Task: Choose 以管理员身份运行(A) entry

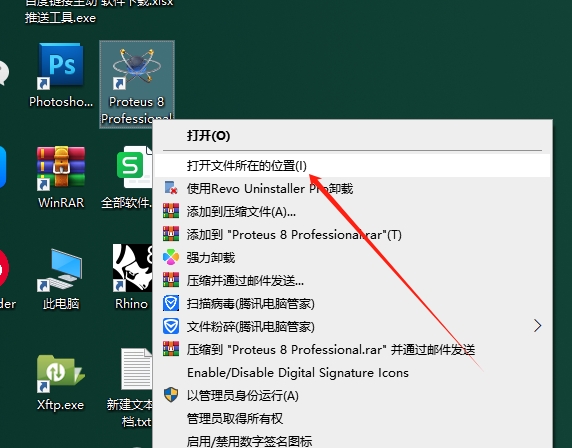Action: coord(352,395)
